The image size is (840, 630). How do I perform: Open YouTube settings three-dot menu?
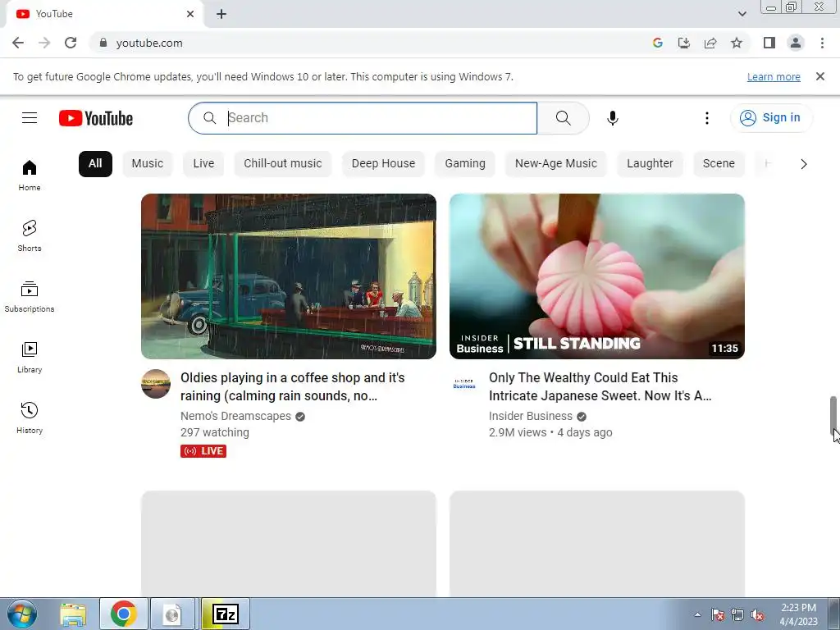706,118
